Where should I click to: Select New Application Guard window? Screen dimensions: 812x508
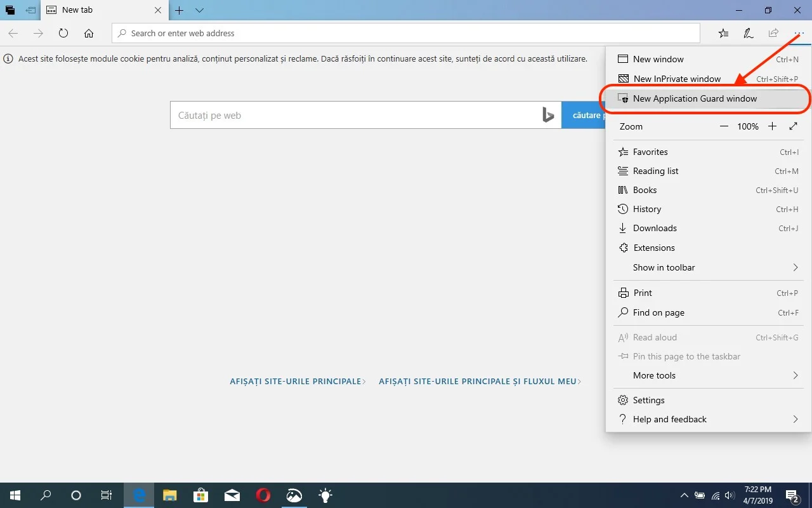click(x=695, y=98)
